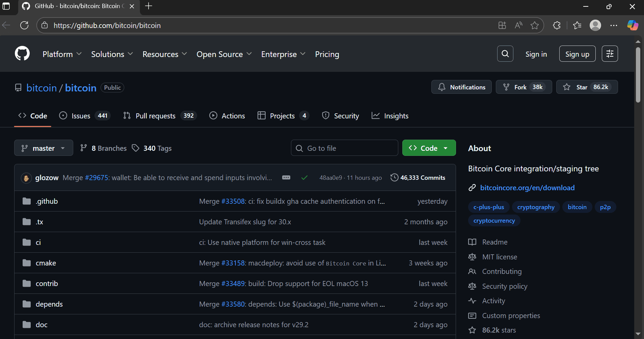Open a new browser tab
Image resolution: width=644 pixels, height=339 pixels.
tap(149, 6)
